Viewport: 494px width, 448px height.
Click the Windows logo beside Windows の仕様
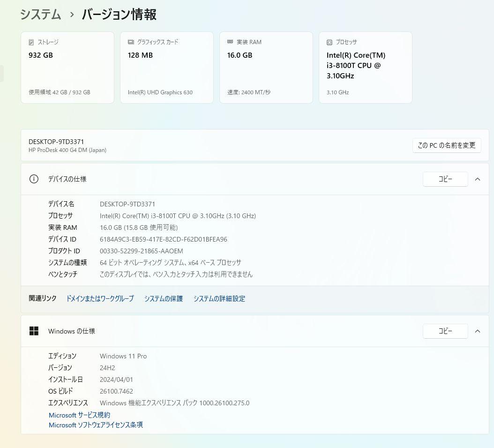(34, 331)
